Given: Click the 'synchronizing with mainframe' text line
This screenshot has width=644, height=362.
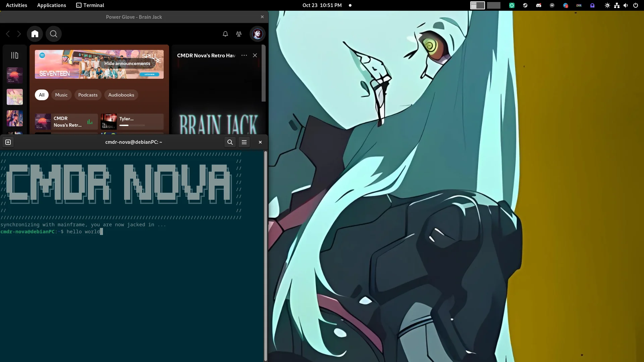Looking at the screenshot, I should coord(83,225).
